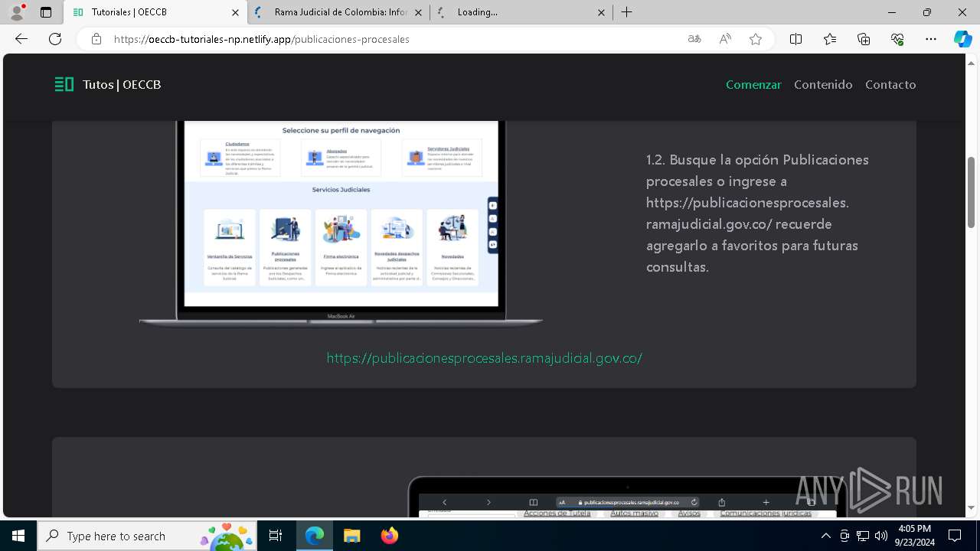This screenshot has height=551, width=980.
Task: Open the tab actions menu icon
Action: pyautogui.click(x=46, y=12)
